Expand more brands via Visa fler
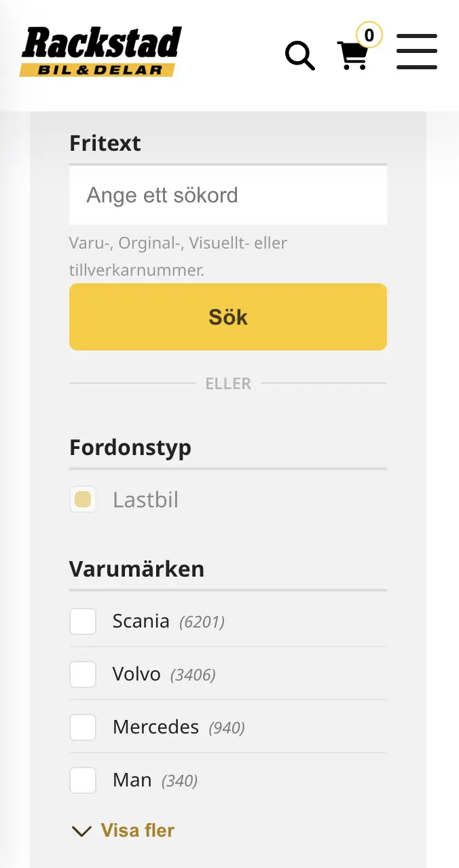 137,830
